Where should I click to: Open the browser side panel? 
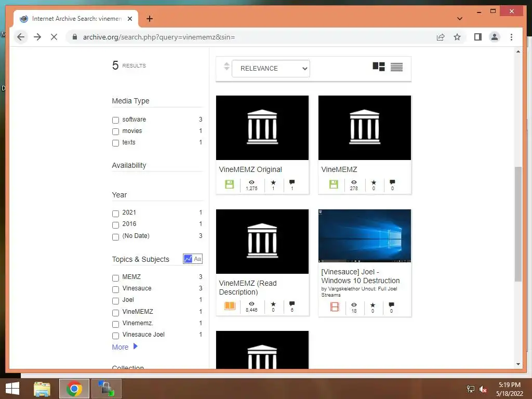tap(478, 37)
